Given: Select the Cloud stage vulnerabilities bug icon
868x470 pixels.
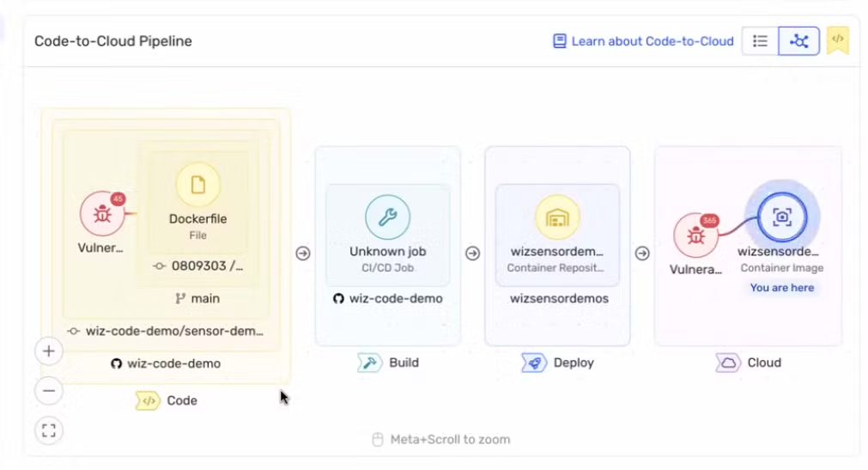Looking at the screenshot, I should coord(695,235).
